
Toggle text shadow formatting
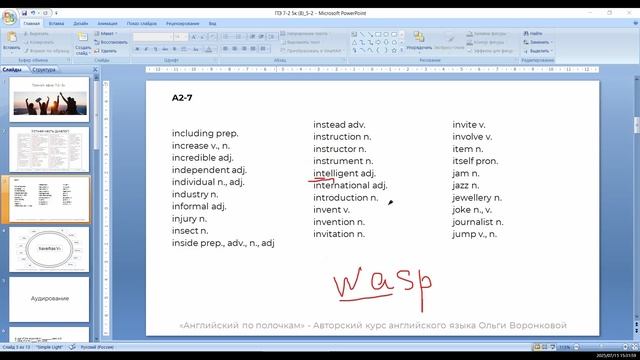174,49
